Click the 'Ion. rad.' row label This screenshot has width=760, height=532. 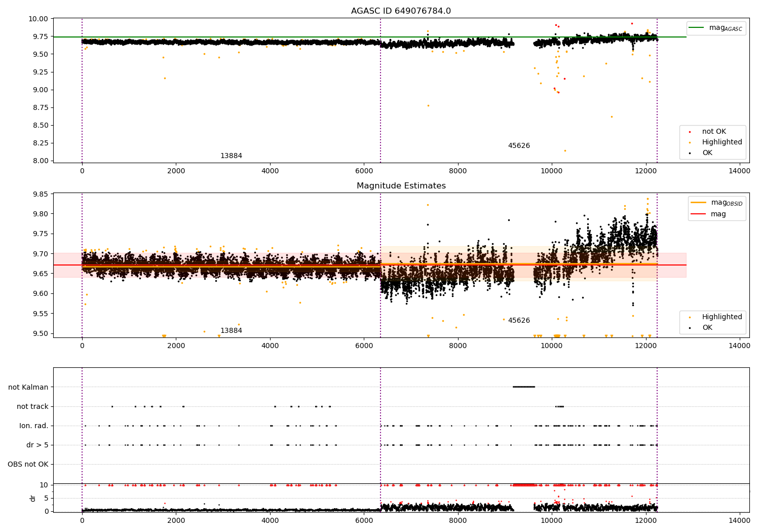(34, 426)
